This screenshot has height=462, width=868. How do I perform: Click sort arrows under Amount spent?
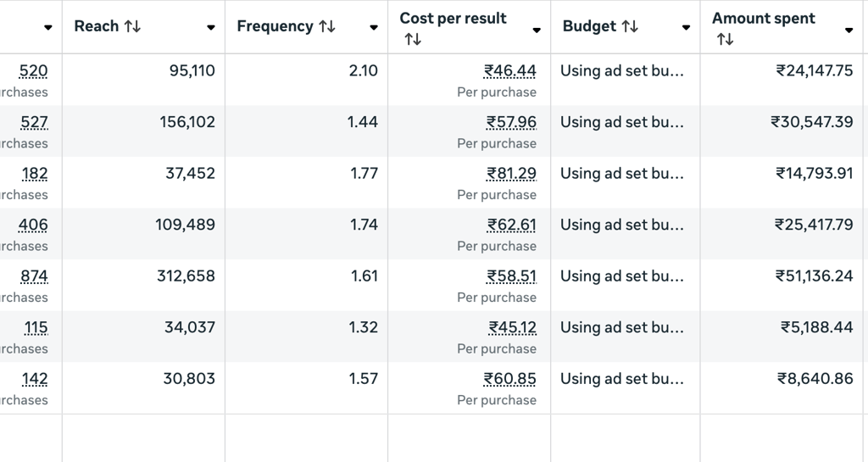(x=725, y=40)
